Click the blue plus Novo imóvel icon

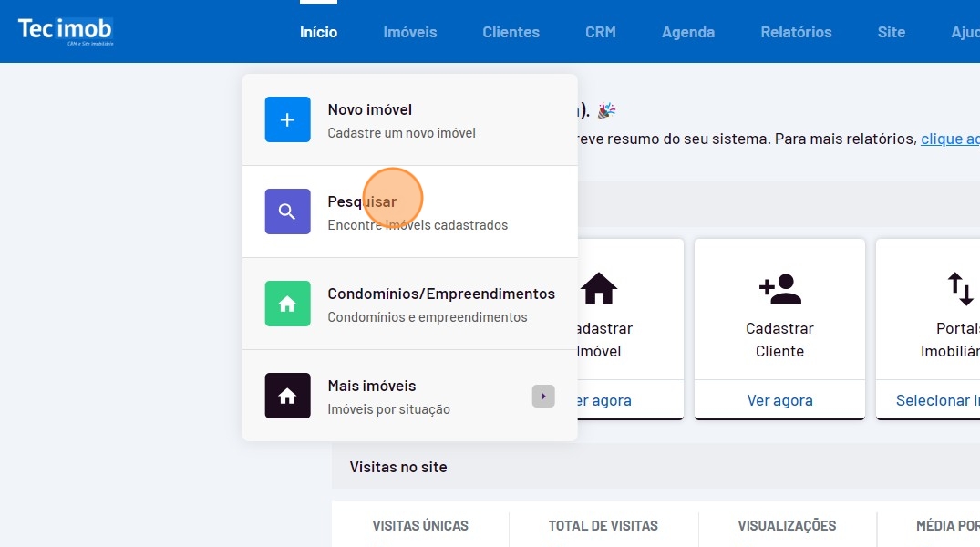[x=287, y=119]
